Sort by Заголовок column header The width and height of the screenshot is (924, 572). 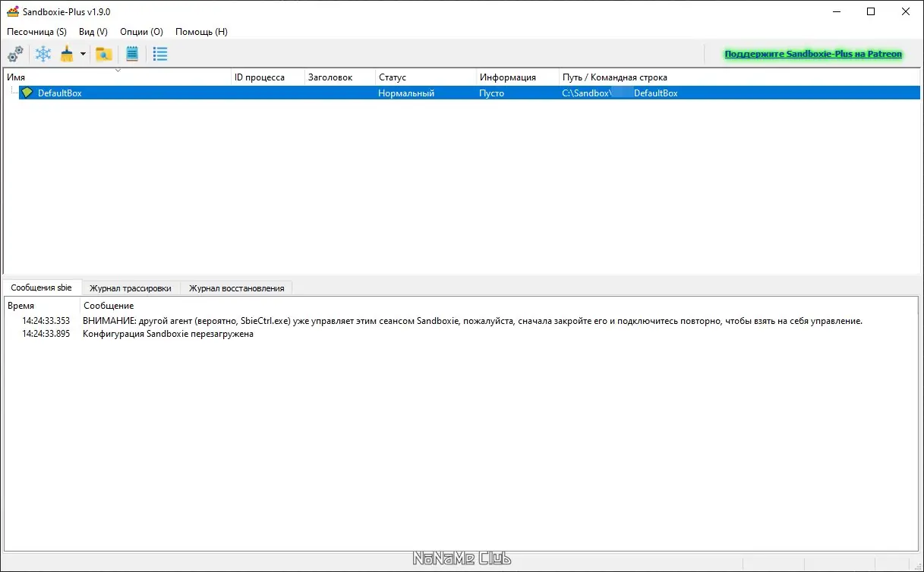(x=340, y=77)
